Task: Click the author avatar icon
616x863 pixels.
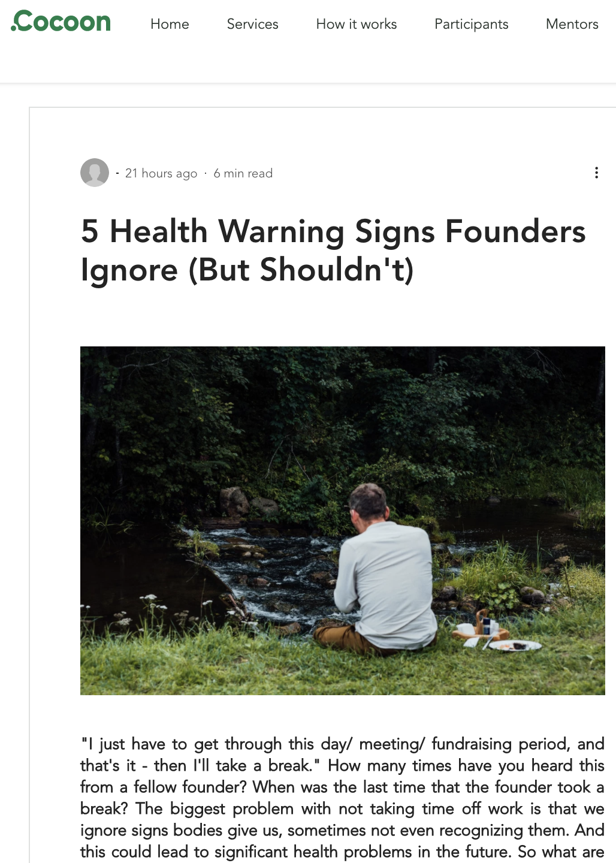Action: coord(95,173)
